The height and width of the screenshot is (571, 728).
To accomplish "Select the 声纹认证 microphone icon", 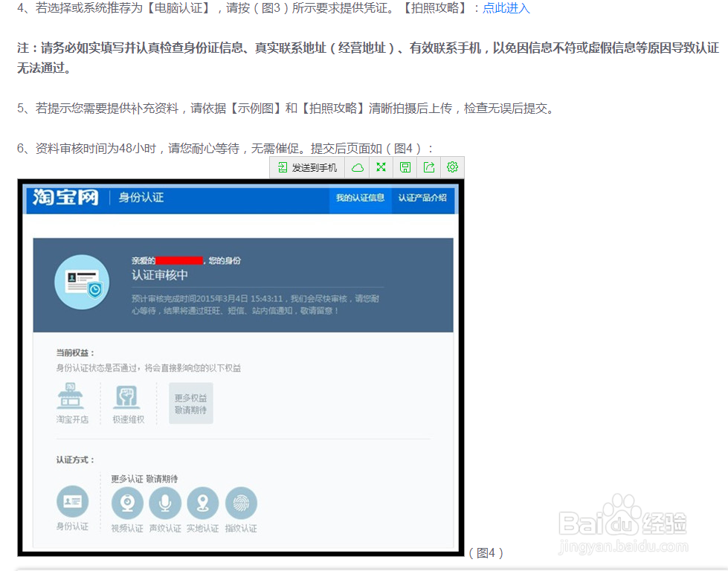I will tap(165, 503).
